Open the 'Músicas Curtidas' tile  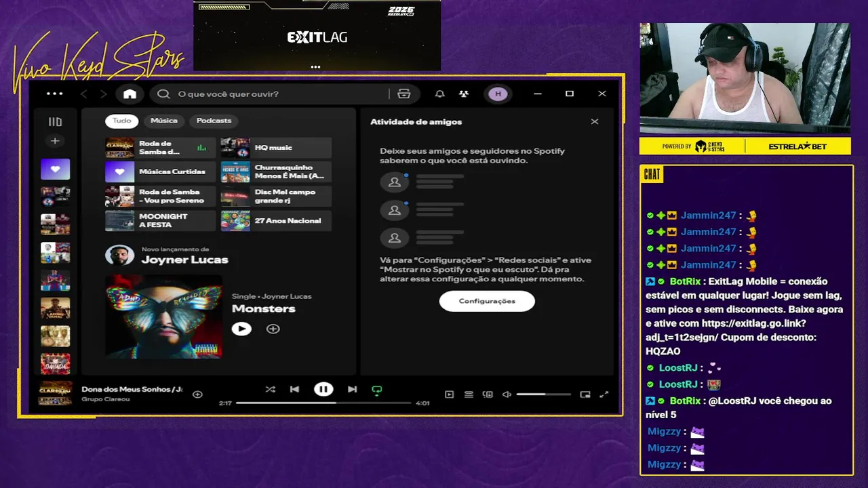tap(160, 171)
